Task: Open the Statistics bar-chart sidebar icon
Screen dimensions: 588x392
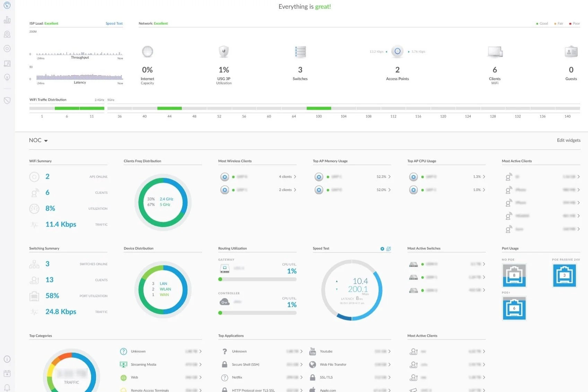Action: pyautogui.click(x=7, y=20)
